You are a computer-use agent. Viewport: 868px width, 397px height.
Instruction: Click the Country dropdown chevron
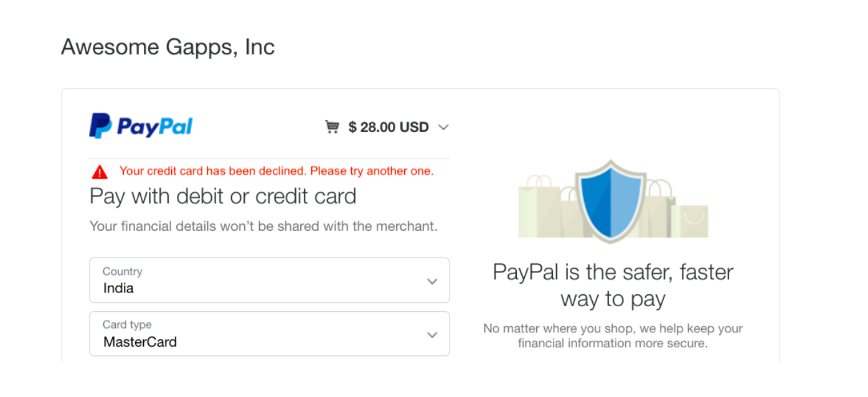click(x=432, y=281)
